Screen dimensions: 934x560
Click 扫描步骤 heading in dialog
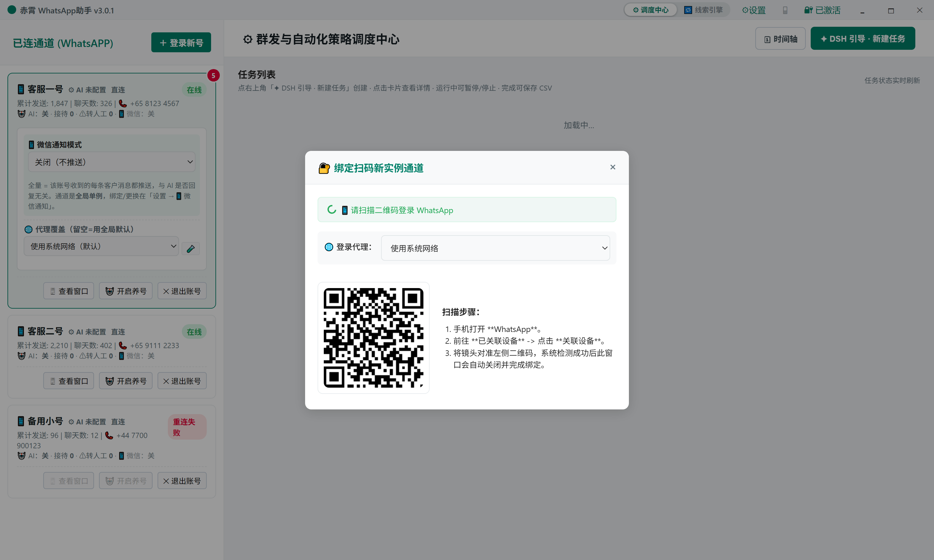[461, 312]
